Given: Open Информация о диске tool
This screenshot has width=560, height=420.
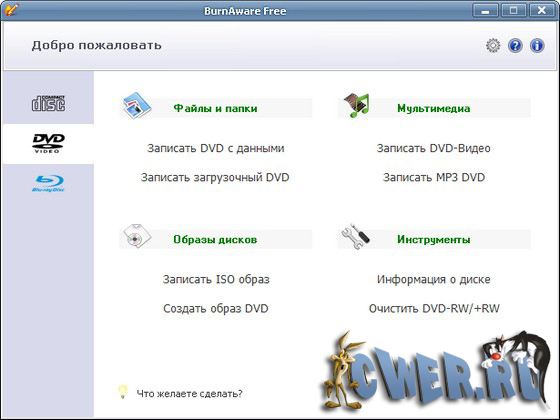Looking at the screenshot, I should click(434, 279).
